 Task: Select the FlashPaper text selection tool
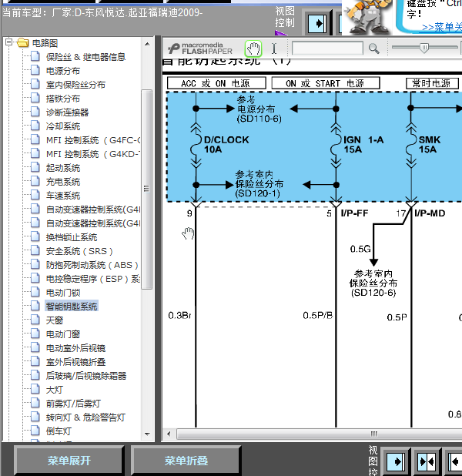274,49
